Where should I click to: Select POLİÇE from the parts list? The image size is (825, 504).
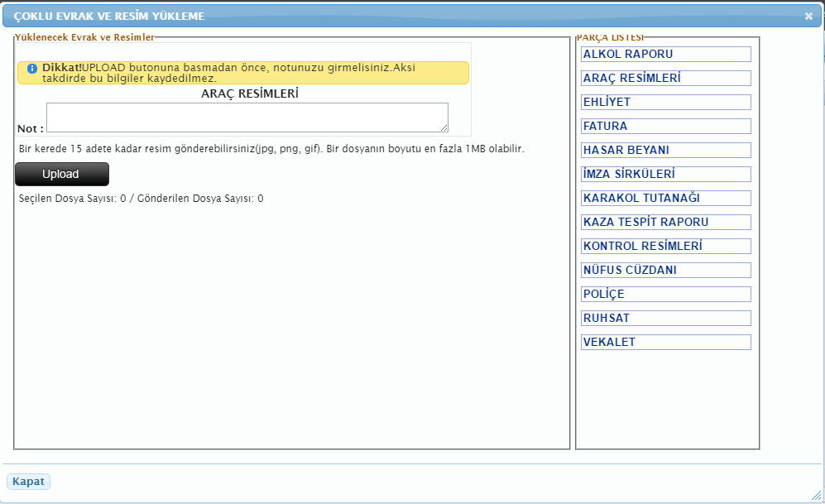pos(665,295)
